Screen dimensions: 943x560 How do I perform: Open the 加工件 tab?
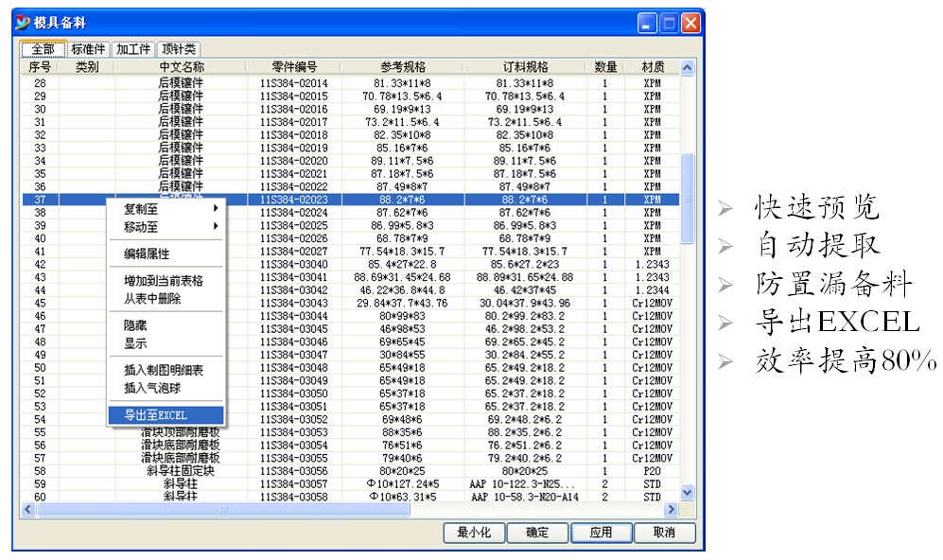pyautogui.click(x=132, y=49)
